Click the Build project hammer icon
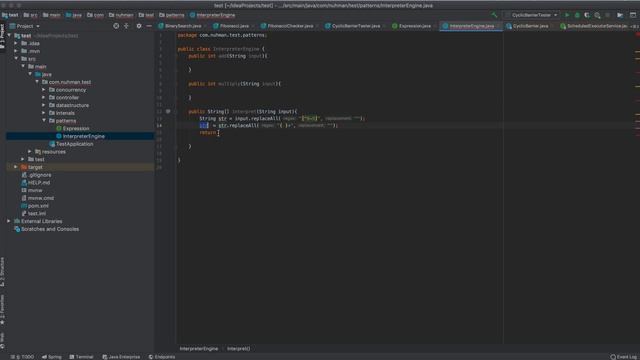This screenshot has height=360, width=640. [494, 15]
